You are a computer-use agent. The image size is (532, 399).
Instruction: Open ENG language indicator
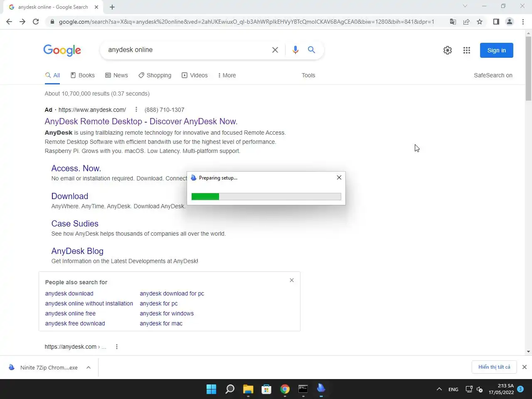pyautogui.click(x=453, y=389)
